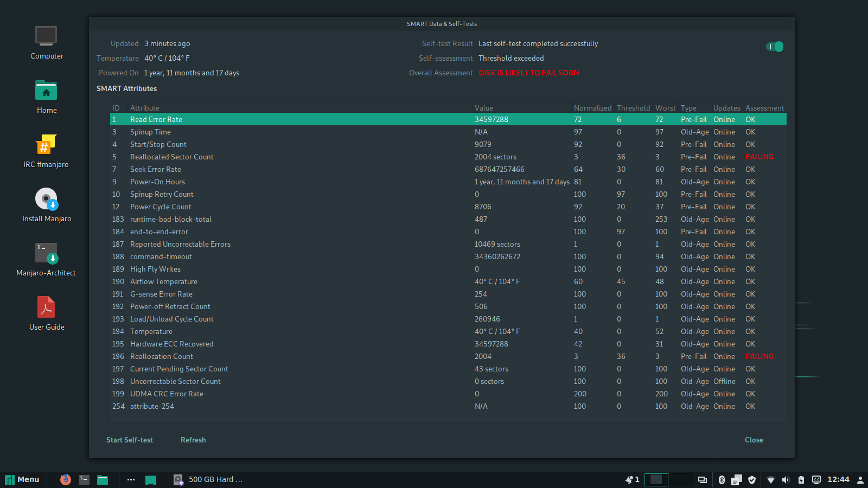Screen dimensions: 868x488
Task: Open the IRC #manjaro desktop icon
Action: tap(46, 151)
